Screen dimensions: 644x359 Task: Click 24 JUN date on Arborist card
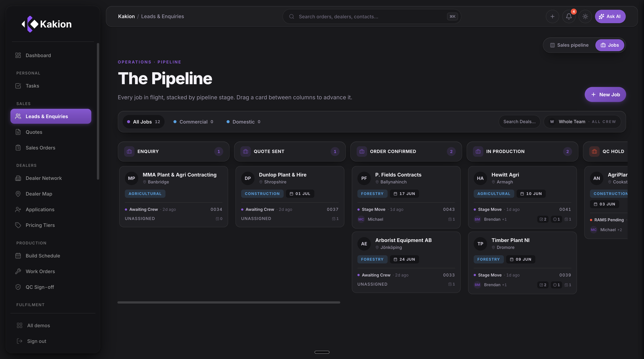tap(404, 259)
